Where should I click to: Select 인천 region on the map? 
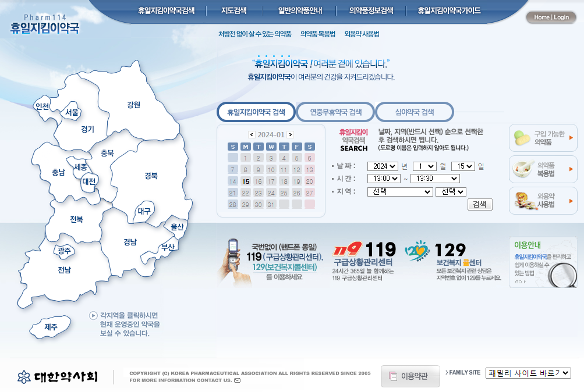click(42, 106)
